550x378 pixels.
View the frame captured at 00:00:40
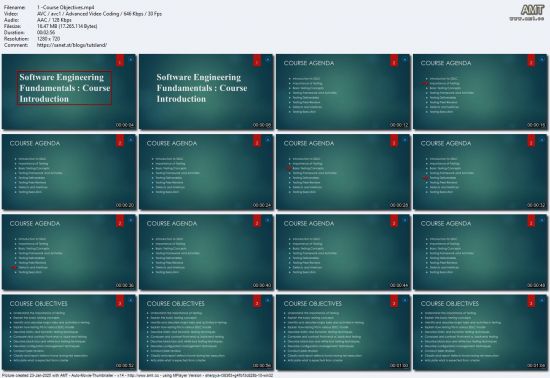pyautogui.click(x=206, y=252)
